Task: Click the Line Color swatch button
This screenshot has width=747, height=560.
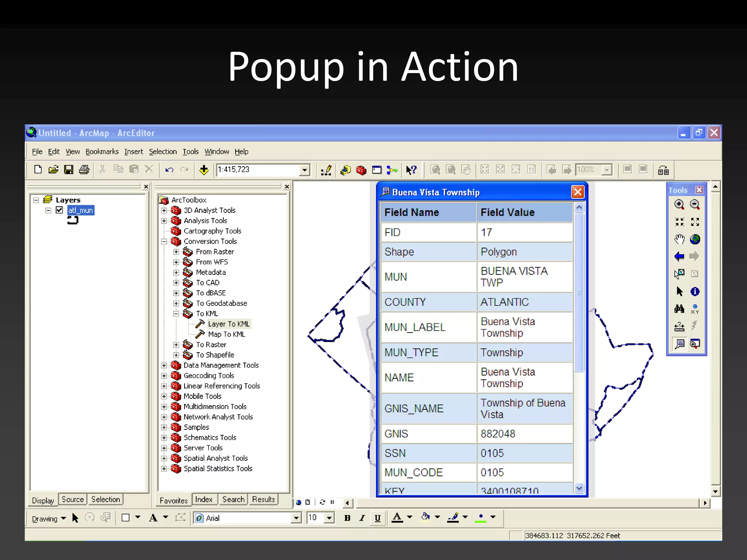Action: click(x=453, y=518)
